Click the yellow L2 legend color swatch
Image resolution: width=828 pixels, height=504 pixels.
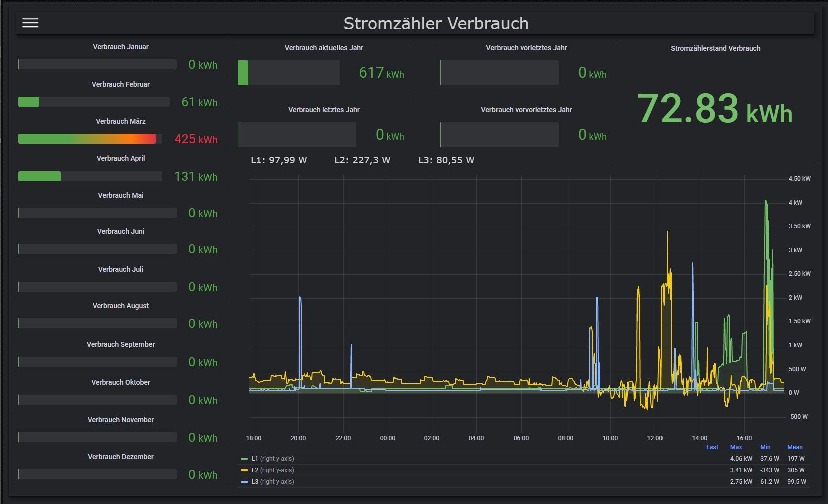(244, 470)
